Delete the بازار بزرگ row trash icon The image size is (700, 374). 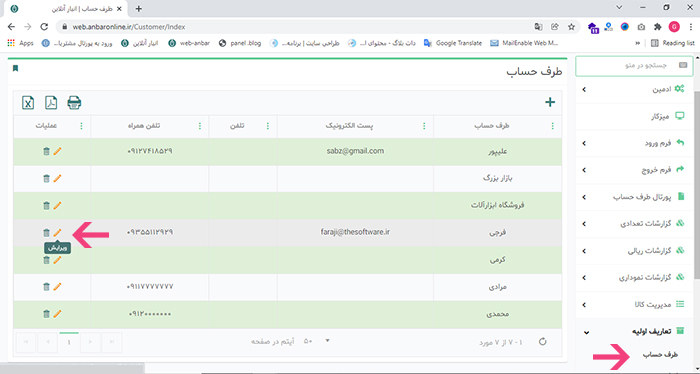[46, 179]
